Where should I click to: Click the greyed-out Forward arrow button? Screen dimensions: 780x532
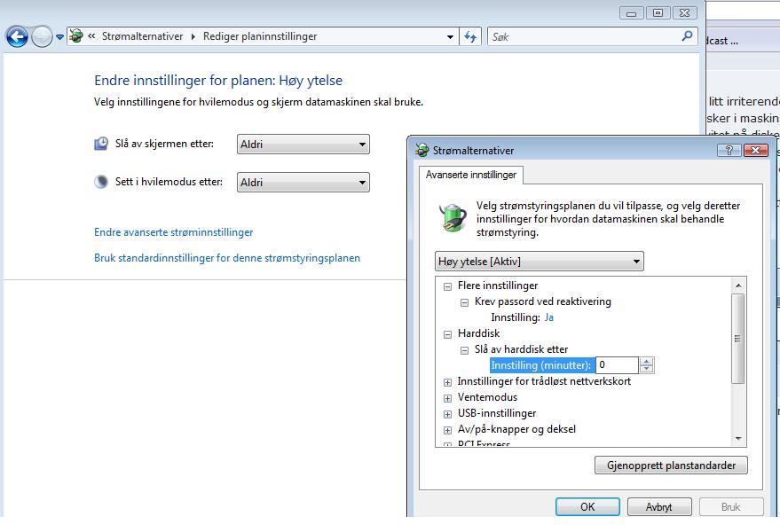pos(42,36)
